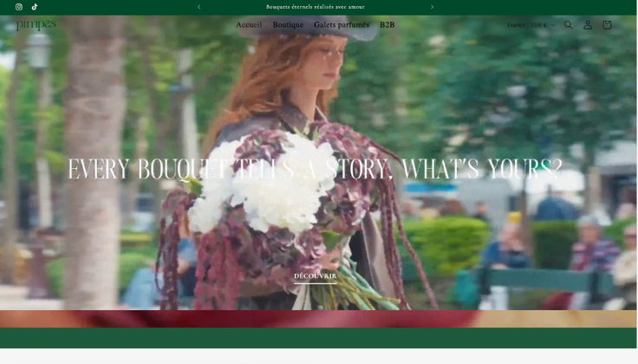This screenshot has height=364, width=638.
Task: Go to Galets parfumés page
Action: (x=342, y=25)
